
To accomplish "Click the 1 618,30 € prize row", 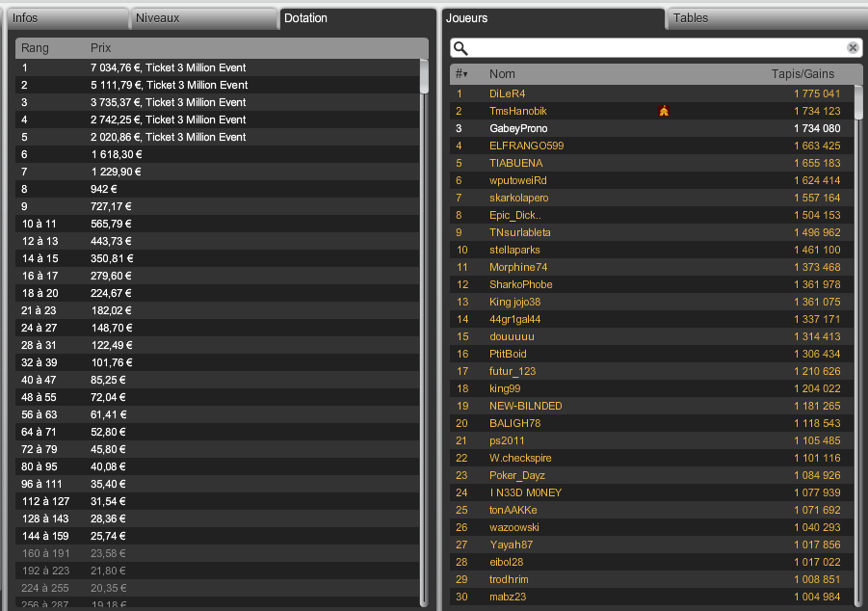I will tap(218, 154).
